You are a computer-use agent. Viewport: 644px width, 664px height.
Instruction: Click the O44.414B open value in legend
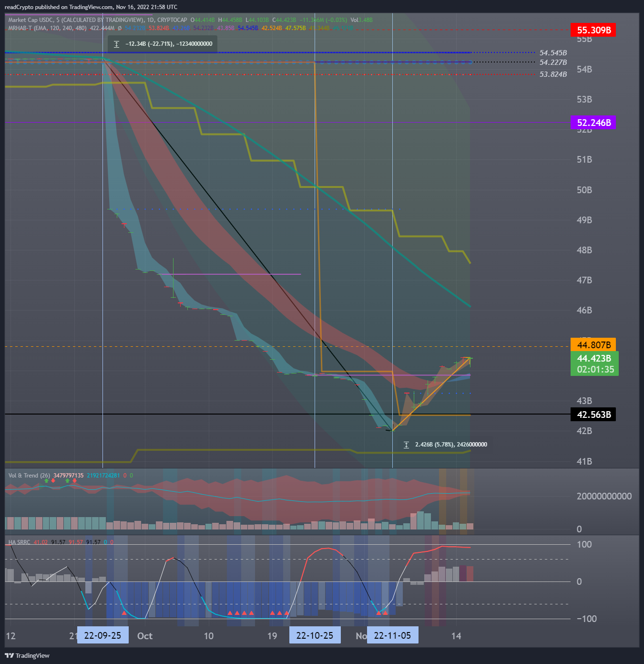(x=203, y=20)
